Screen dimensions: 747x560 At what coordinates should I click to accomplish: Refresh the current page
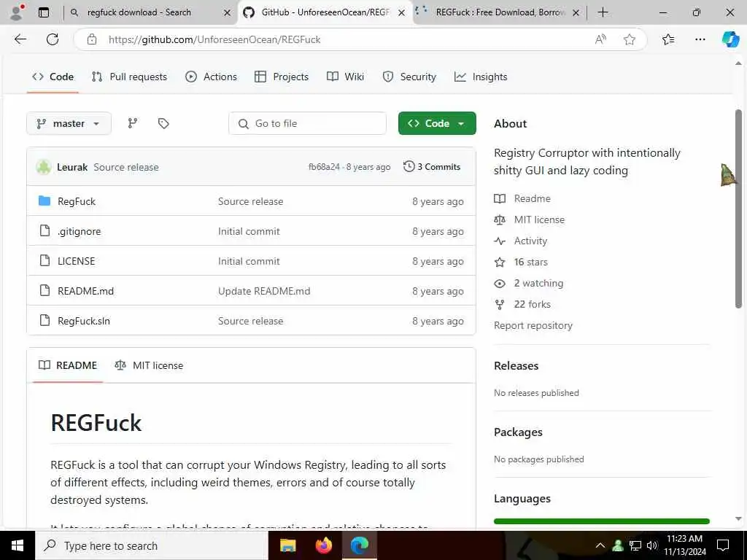tap(53, 39)
